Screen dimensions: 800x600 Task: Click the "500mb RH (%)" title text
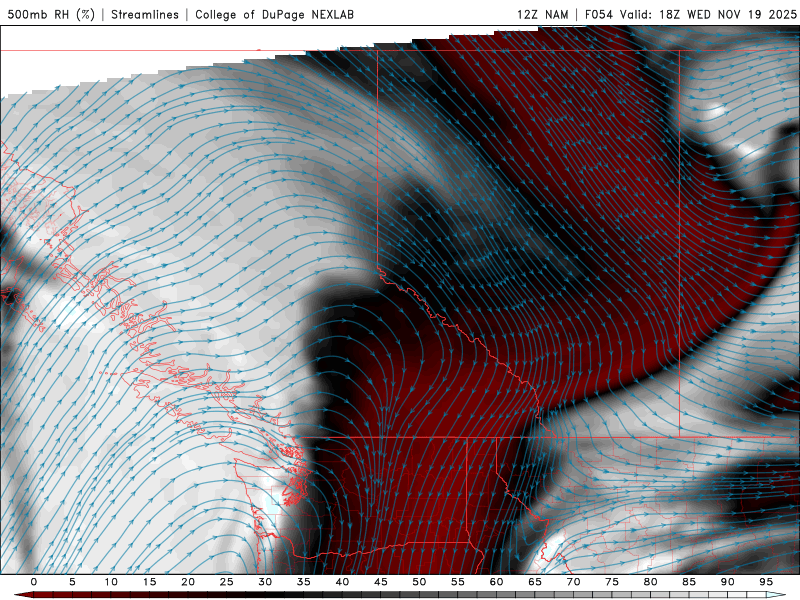[51, 14]
